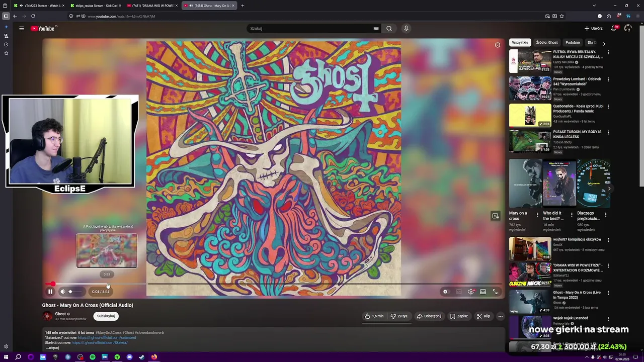Open a new browser tab

243,6
